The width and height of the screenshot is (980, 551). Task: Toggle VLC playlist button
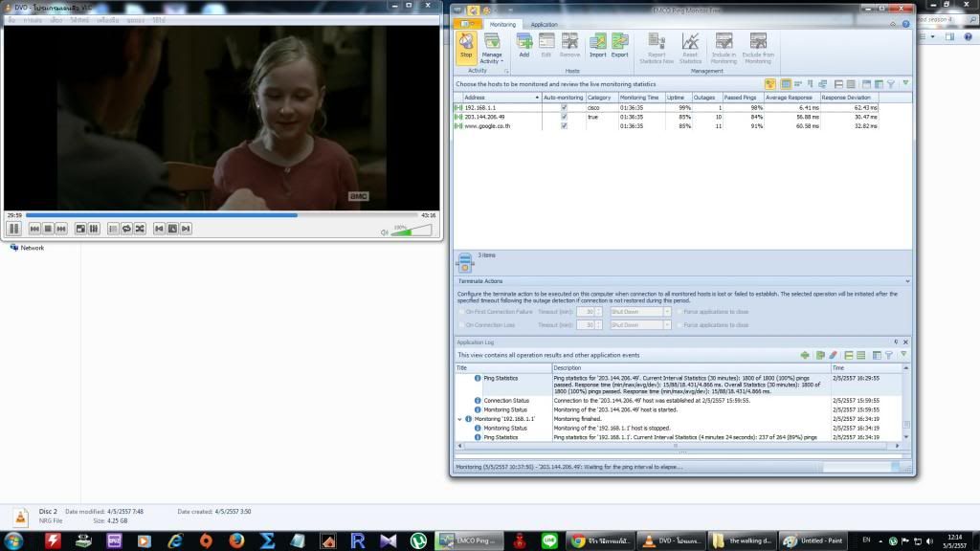coord(113,229)
